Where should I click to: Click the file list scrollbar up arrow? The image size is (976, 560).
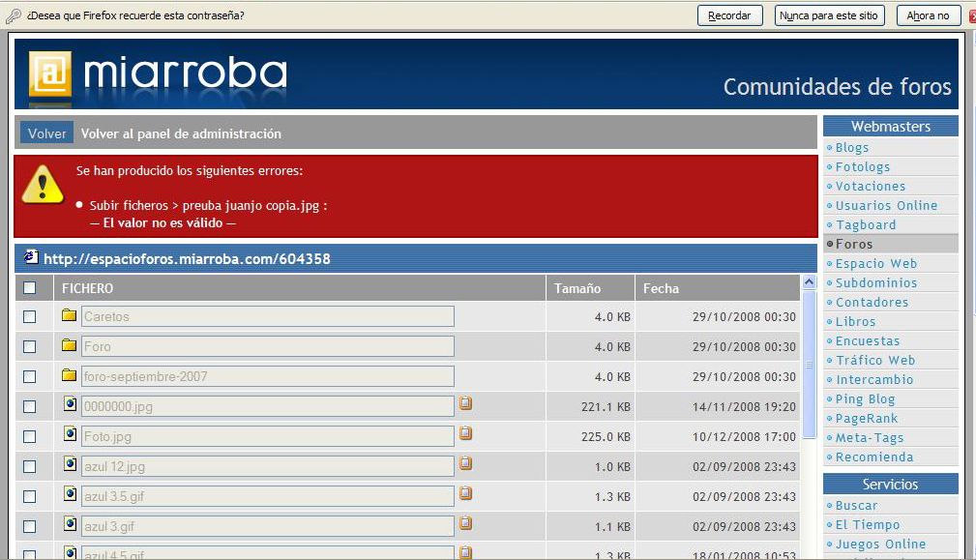pyautogui.click(x=810, y=281)
